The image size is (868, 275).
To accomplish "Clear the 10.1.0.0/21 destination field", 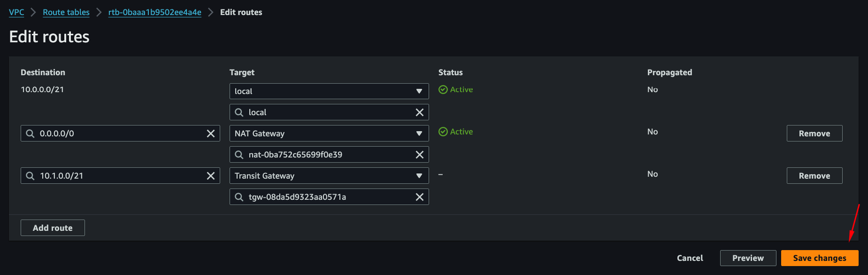I will pos(211,176).
